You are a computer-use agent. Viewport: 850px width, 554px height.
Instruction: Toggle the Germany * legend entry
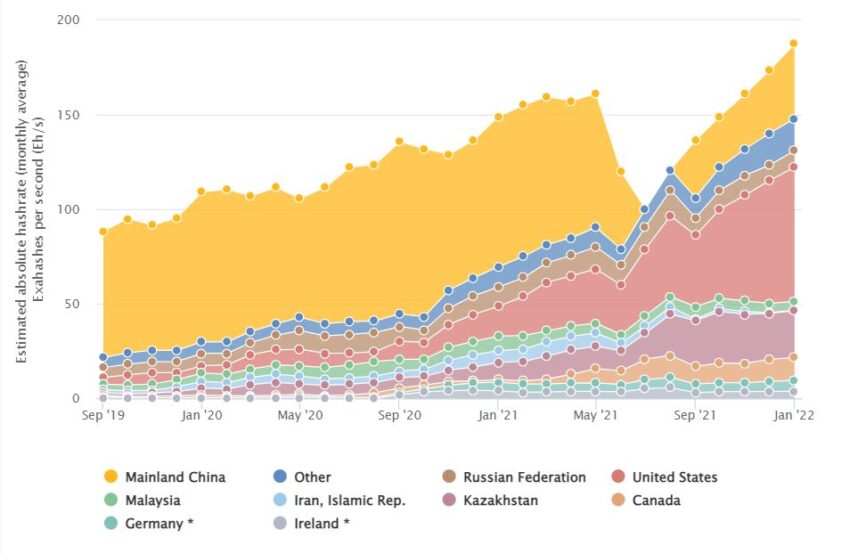click(x=148, y=524)
